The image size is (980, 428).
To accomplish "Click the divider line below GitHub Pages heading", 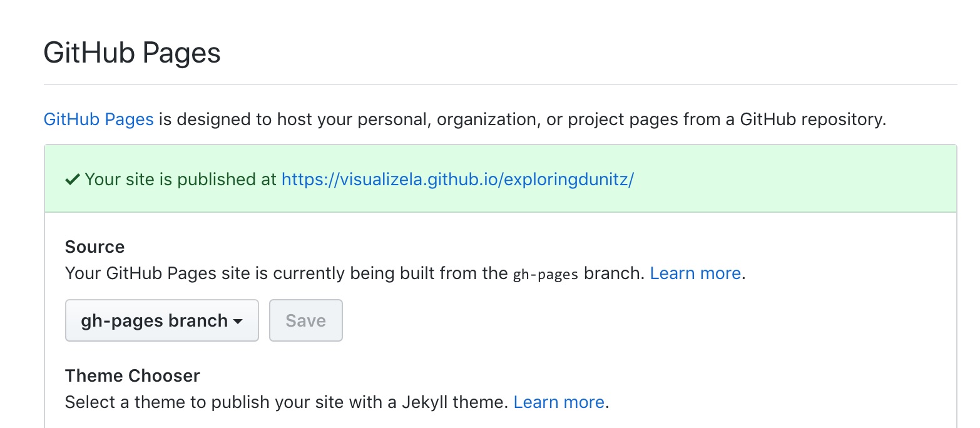I will (500, 84).
